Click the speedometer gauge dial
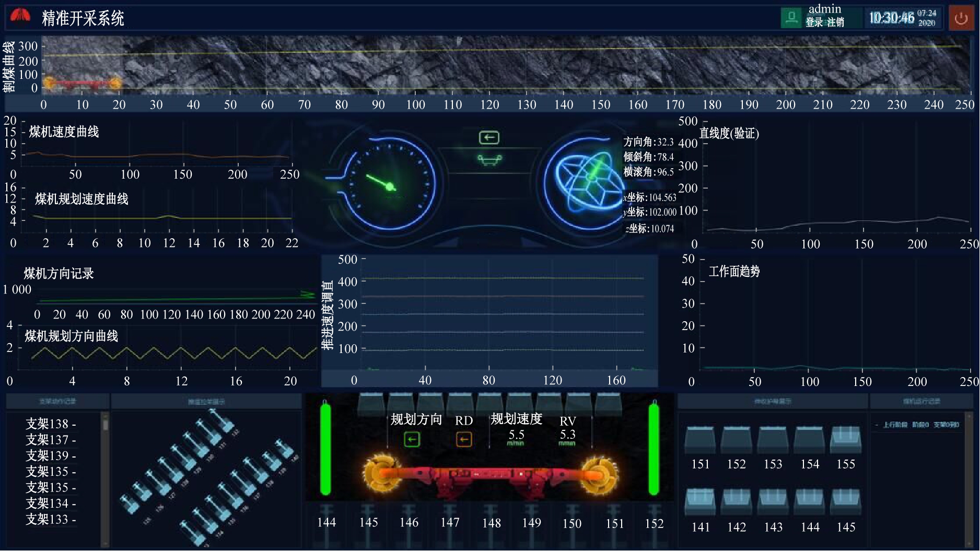 [x=389, y=185]
